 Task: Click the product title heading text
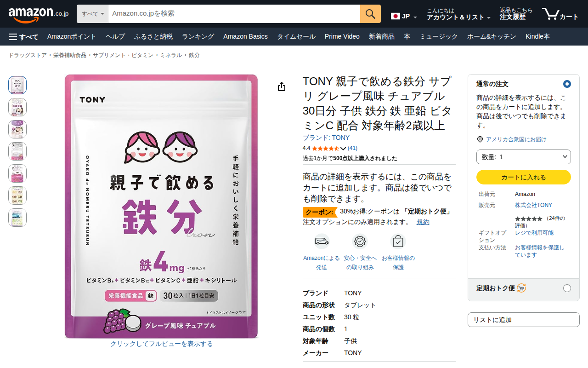tap(377, 103)
